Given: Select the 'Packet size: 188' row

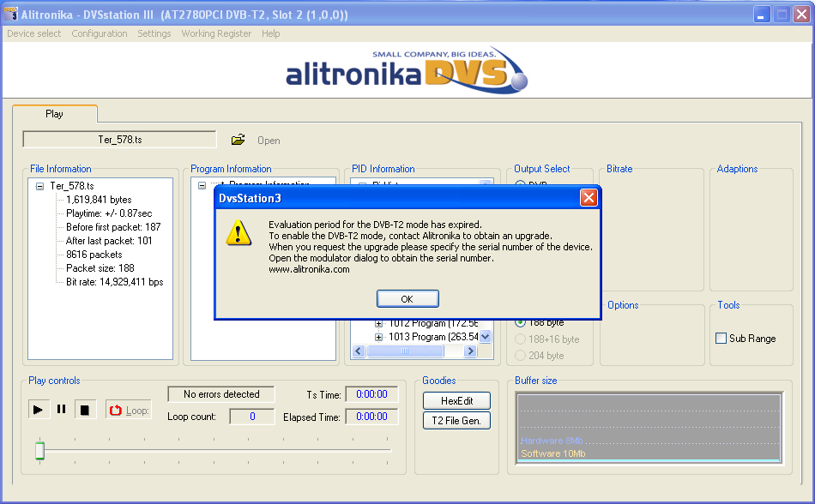Looking at the screenshot, I should click(100, 268).
